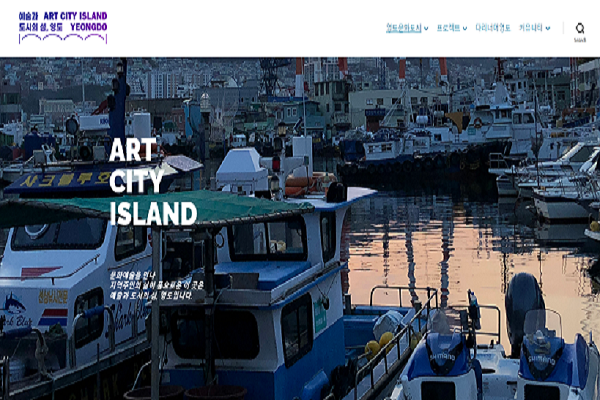This screenshot has width=600, height=400.
Task: Click the Art City Island Yeongdo logo
Action: 63,28
